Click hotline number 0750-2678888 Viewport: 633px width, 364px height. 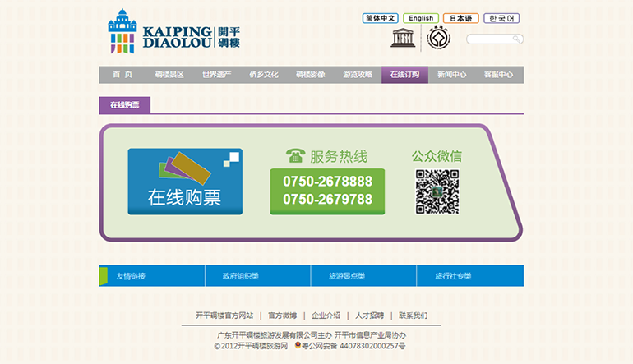pyautogui.click(x=327, y=182)
